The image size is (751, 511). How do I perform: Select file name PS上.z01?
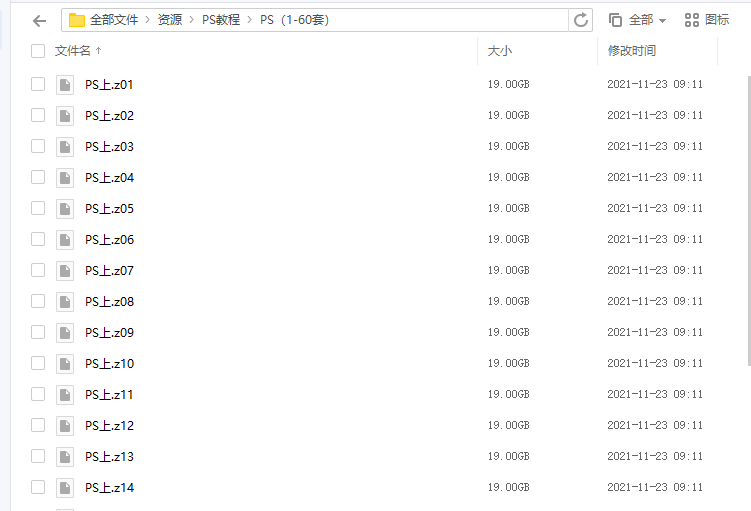109,85
